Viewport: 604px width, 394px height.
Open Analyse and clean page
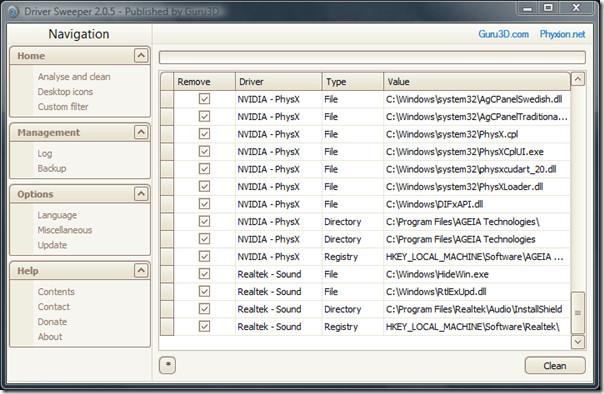tap(74, 77)
